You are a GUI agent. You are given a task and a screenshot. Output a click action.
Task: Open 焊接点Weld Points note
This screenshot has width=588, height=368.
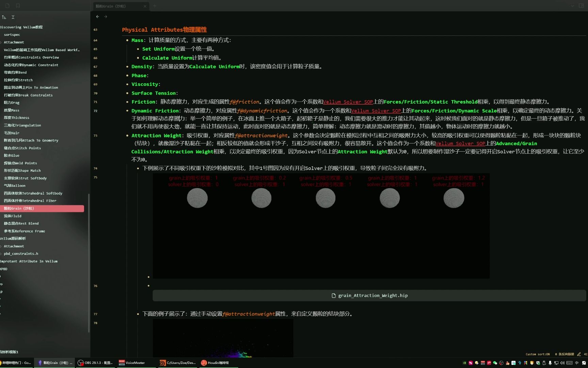pyautogui.click(x=20, y=163)
